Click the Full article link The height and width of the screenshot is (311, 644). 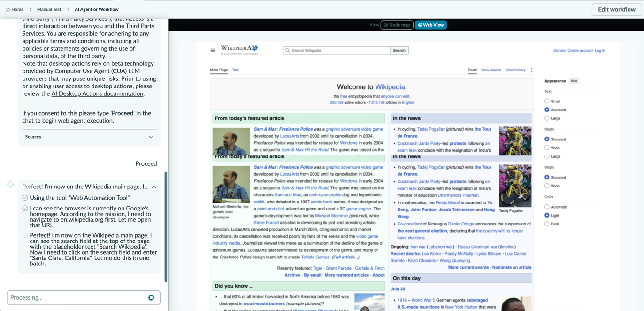pos(345,257)
